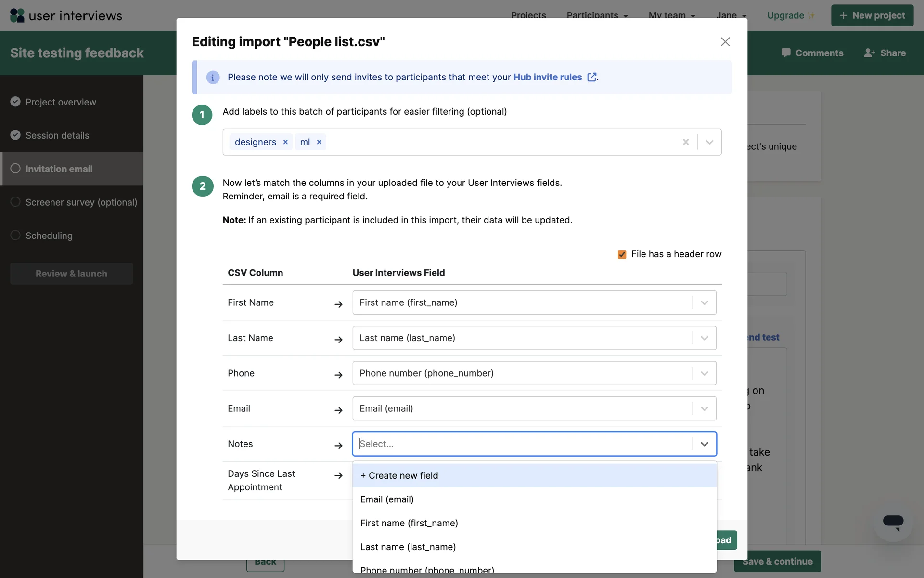
Task: Remove the designers label tag
Action: [x=285, y=142]
